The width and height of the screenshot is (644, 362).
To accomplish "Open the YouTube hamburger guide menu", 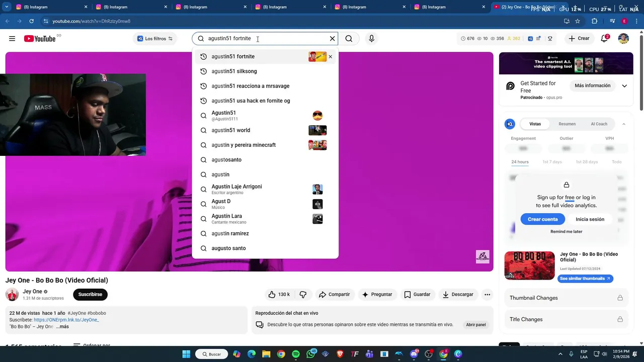I will (12, 39).
